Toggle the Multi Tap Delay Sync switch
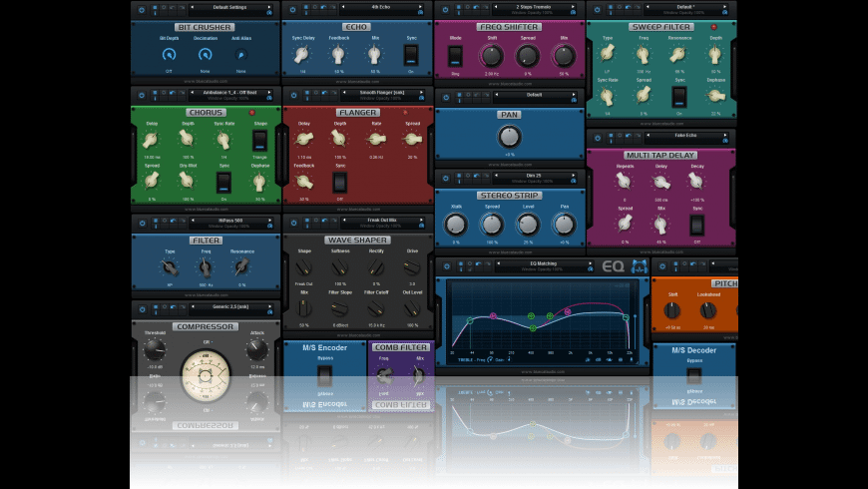Viewport: 868px width, 489px height. 697,225
